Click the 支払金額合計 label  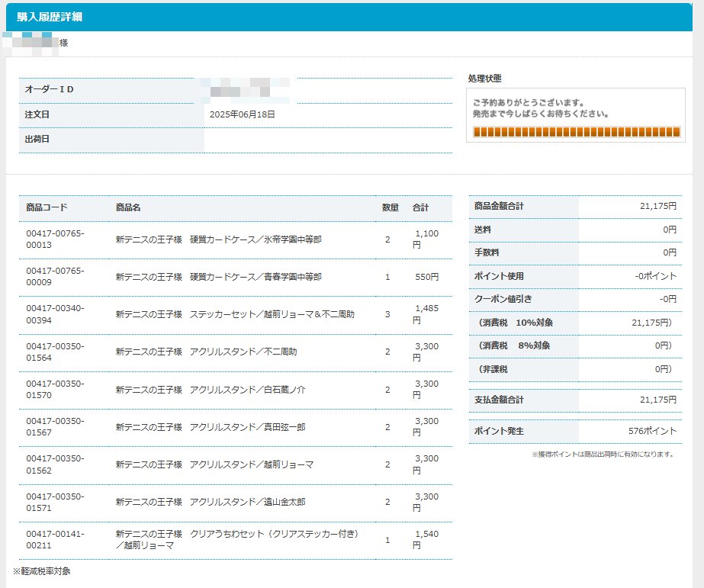point(499,400)
